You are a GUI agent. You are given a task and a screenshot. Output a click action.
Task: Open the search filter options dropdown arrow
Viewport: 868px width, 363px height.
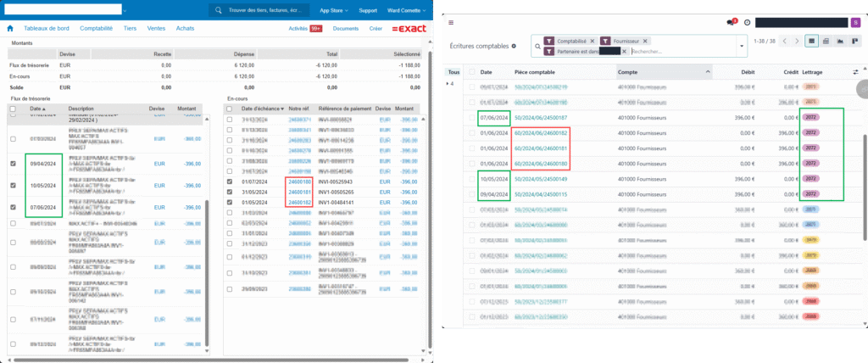pyautogui.click(x=743, y=46)
